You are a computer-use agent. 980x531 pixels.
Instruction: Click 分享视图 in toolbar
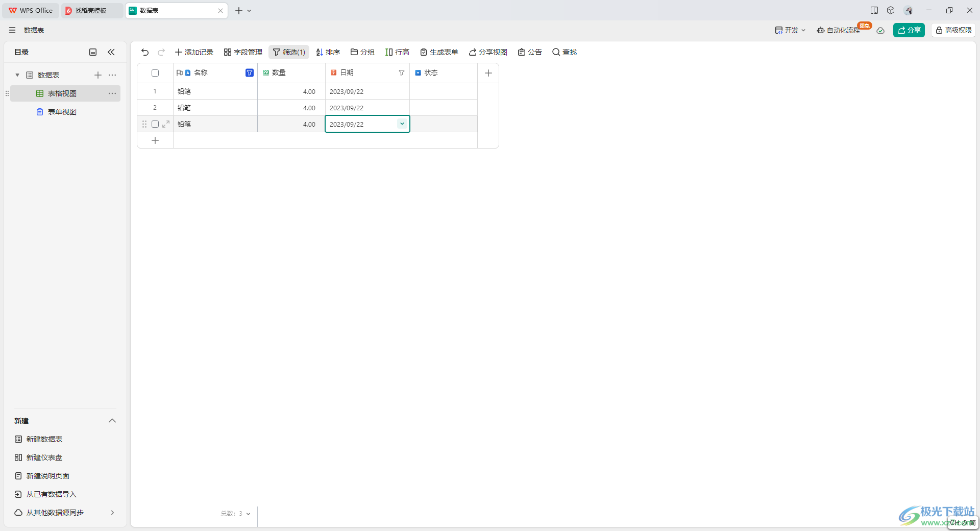point(488,52)
